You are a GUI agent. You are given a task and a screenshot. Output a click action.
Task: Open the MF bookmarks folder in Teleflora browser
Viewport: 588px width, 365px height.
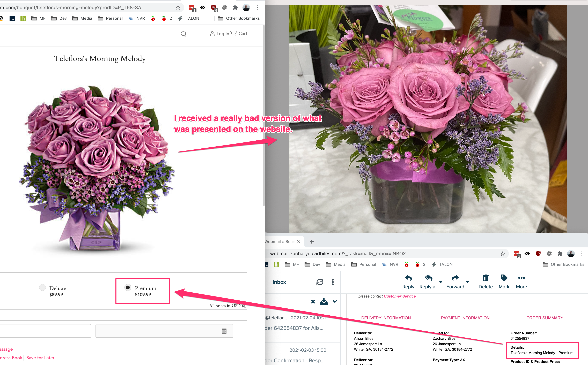pos(38,18)
